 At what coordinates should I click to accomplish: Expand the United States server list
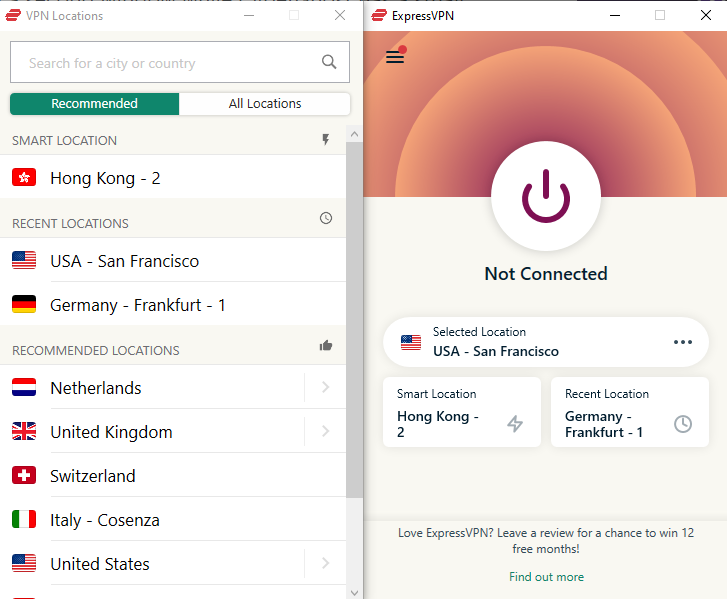click(325, 563)
